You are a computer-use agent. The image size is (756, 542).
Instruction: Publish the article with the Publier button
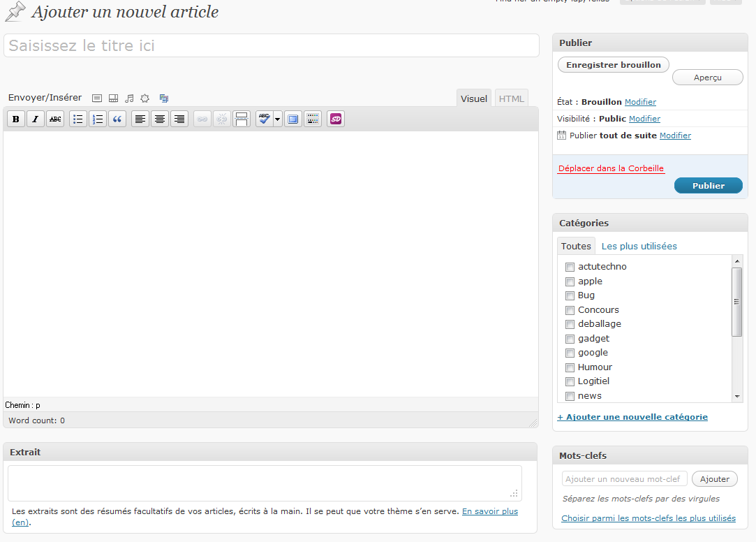pos(708,185)
